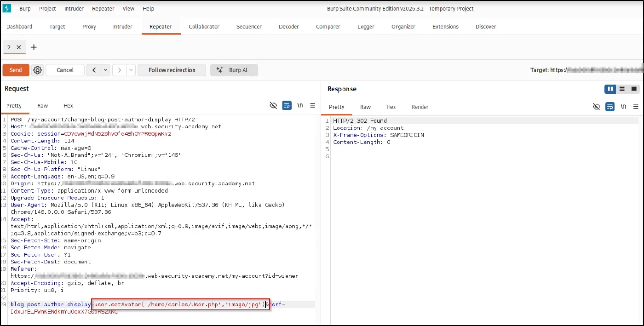
Task: Toggle show newline \n in Request pane
Action: (x=300, y=106)
